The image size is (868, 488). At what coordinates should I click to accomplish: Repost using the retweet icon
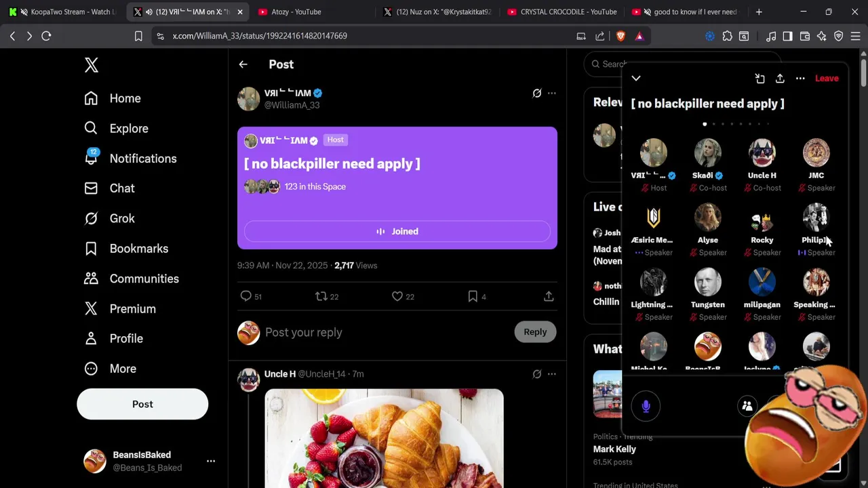[x=321, y=296]
